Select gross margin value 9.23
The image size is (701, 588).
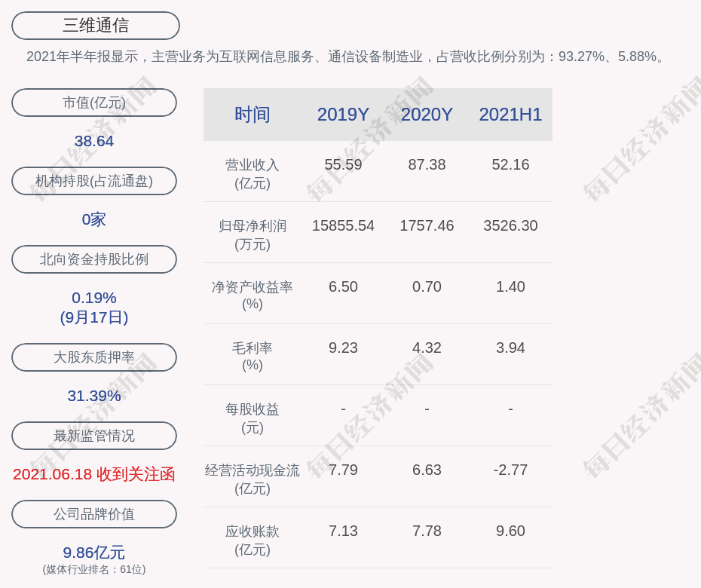(x=343, y=348)
